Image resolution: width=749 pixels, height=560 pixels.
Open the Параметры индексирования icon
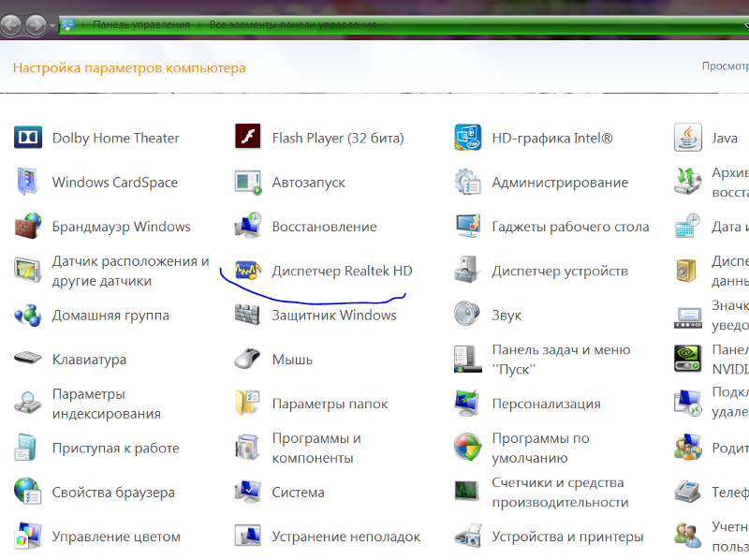point(28,403)
